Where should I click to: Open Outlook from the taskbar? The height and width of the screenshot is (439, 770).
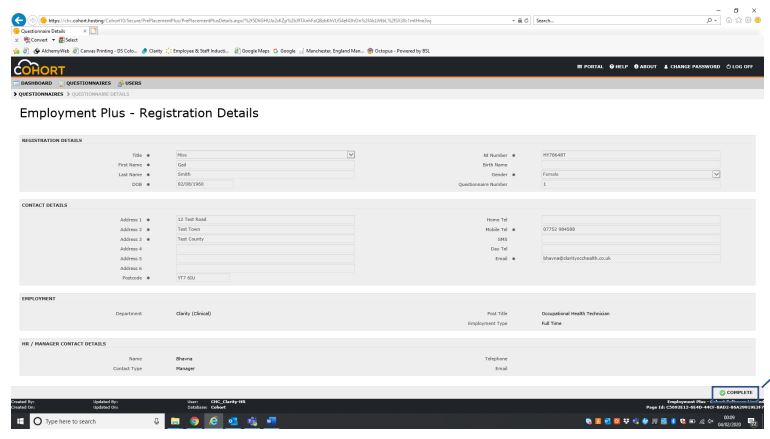[233, 421]
